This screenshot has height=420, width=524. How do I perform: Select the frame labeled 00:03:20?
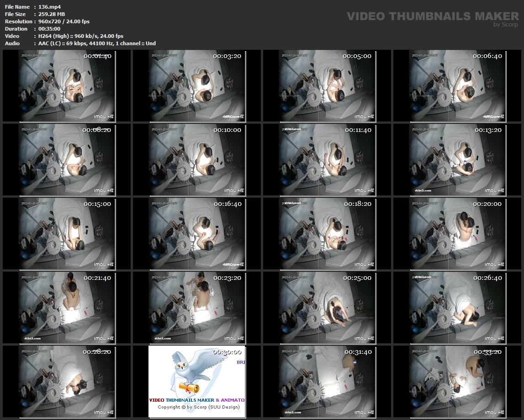[197, 86]
